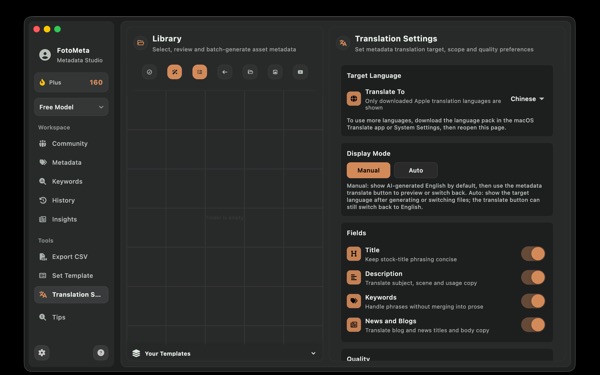
Task: Click the Community globe icon
Action: pos(42,143)
